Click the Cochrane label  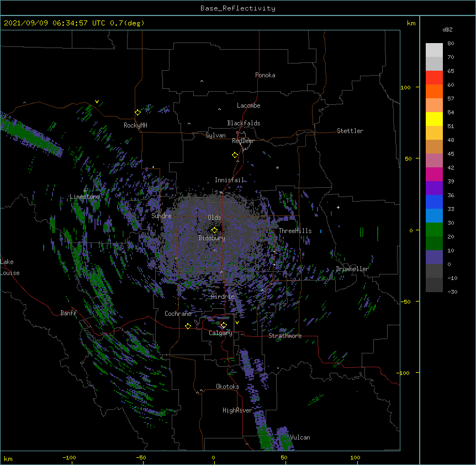[178, 314]
